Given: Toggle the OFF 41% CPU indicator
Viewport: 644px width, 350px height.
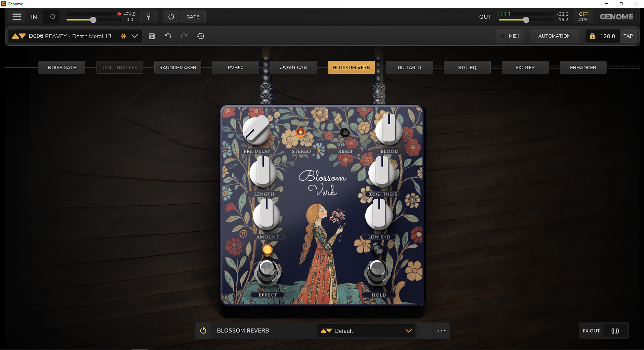Looking at the screenshot, I should point(583,17).
